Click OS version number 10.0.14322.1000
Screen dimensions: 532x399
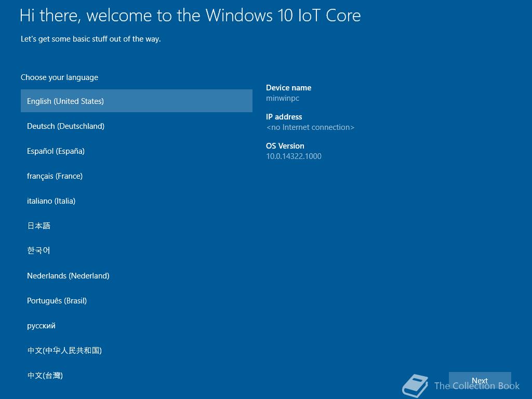click(x=294, y=156)
